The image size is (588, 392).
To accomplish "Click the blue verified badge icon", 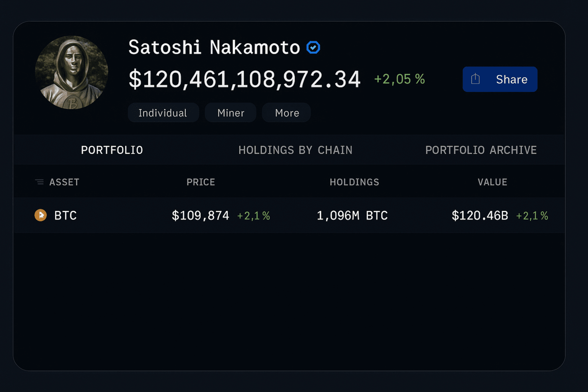I will pos(313,47).
